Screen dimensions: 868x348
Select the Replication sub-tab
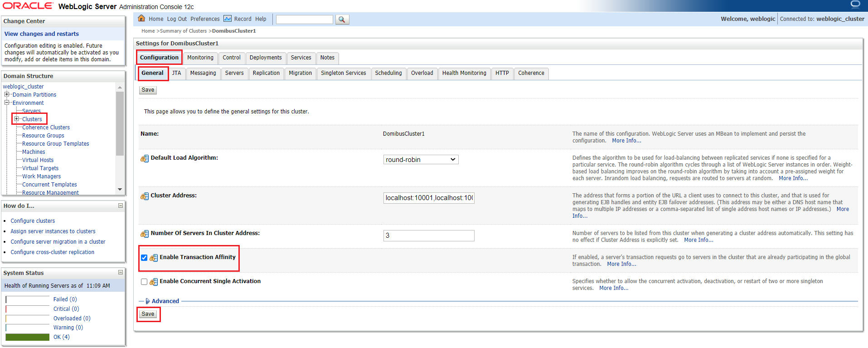point(266,73)
